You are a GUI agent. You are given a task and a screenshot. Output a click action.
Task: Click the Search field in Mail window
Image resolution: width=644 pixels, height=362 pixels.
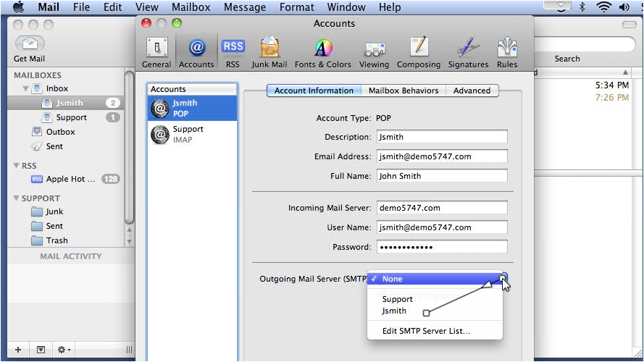point(585,44)
